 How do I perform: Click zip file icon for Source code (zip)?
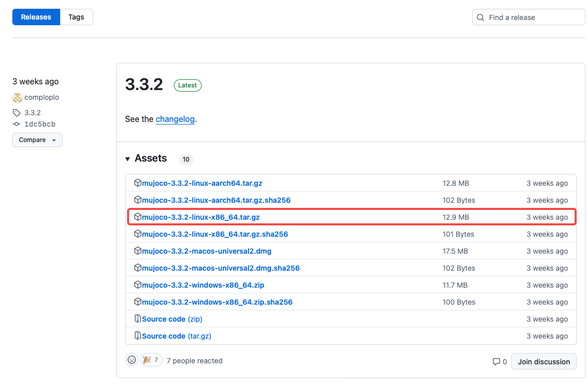tap(138, 319)
